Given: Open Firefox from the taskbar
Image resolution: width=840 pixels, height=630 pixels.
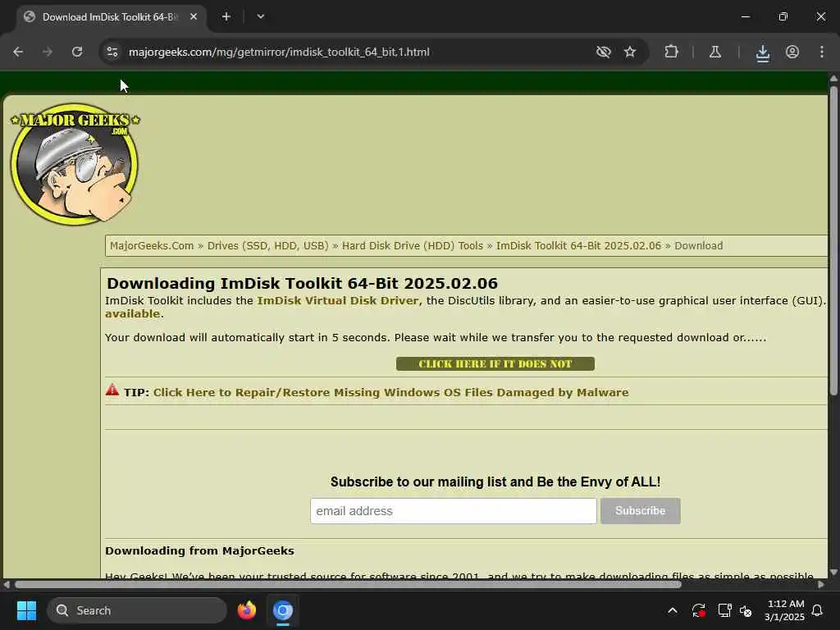Looking at the screenshot, I should (247, 610).
